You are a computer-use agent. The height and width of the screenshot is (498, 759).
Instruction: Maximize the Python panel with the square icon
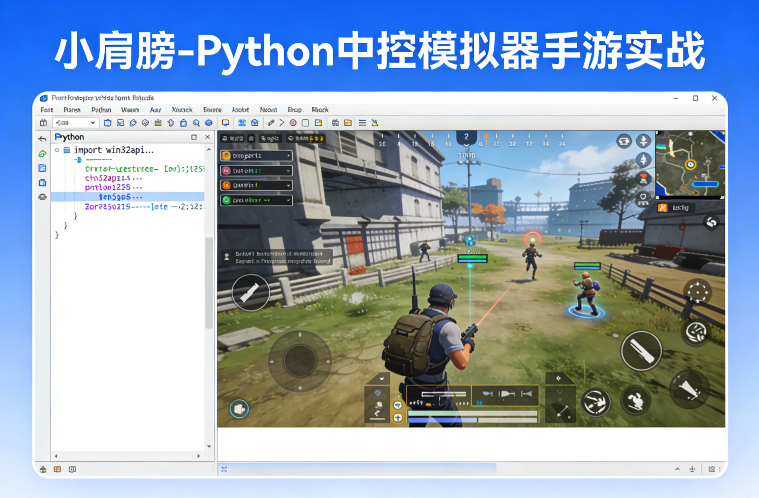click(194, 137)
